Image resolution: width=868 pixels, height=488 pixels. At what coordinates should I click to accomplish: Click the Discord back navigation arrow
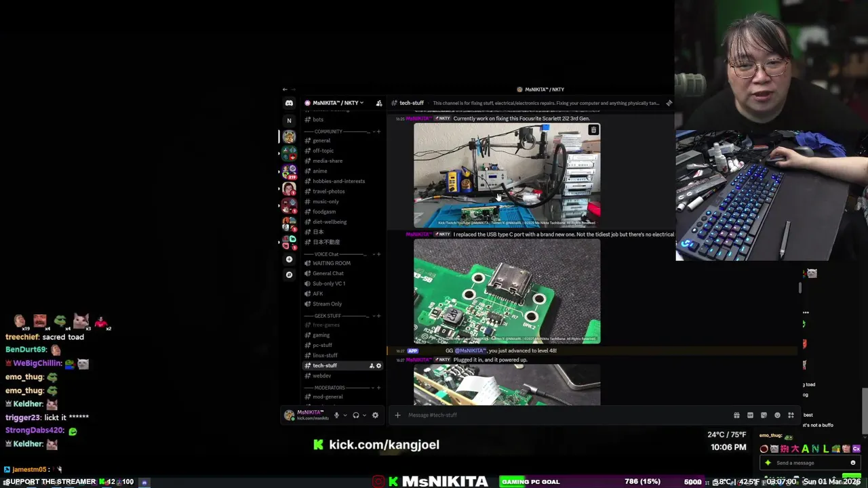click(x=285, y=89)
